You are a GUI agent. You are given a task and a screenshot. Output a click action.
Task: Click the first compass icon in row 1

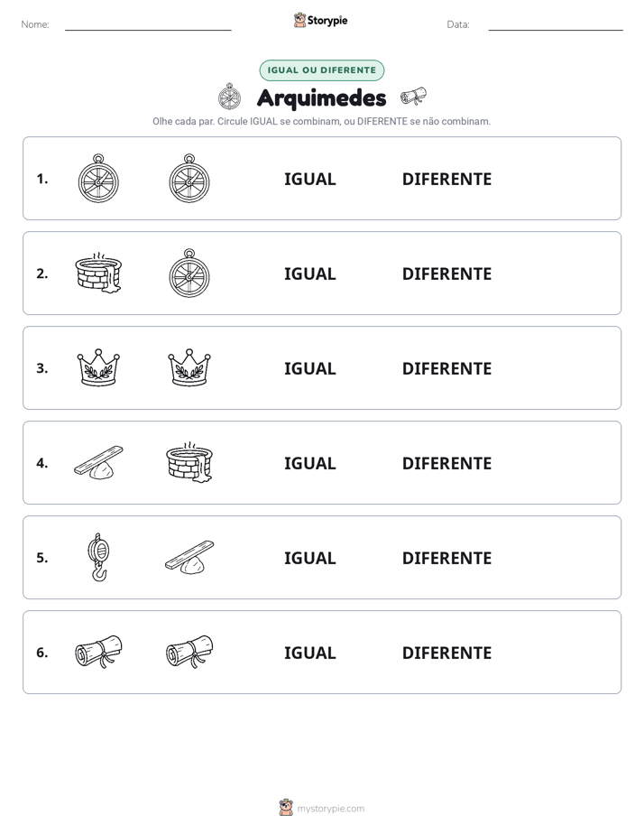pos(98,179)
